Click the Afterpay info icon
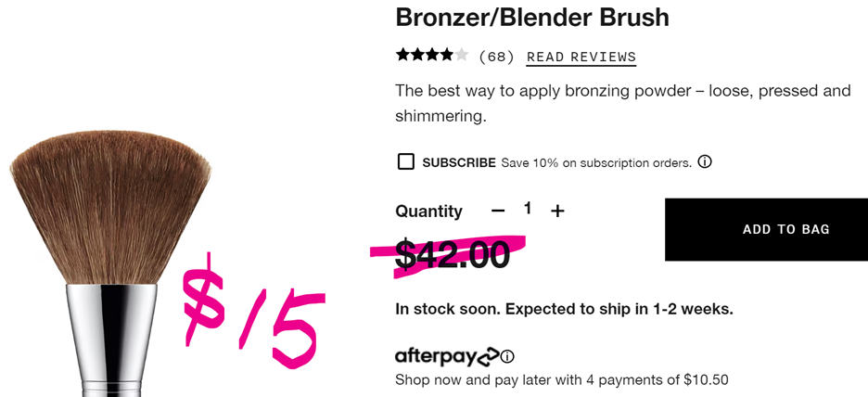The height and width of the screenshot is (397, 868). pos(507,356)
